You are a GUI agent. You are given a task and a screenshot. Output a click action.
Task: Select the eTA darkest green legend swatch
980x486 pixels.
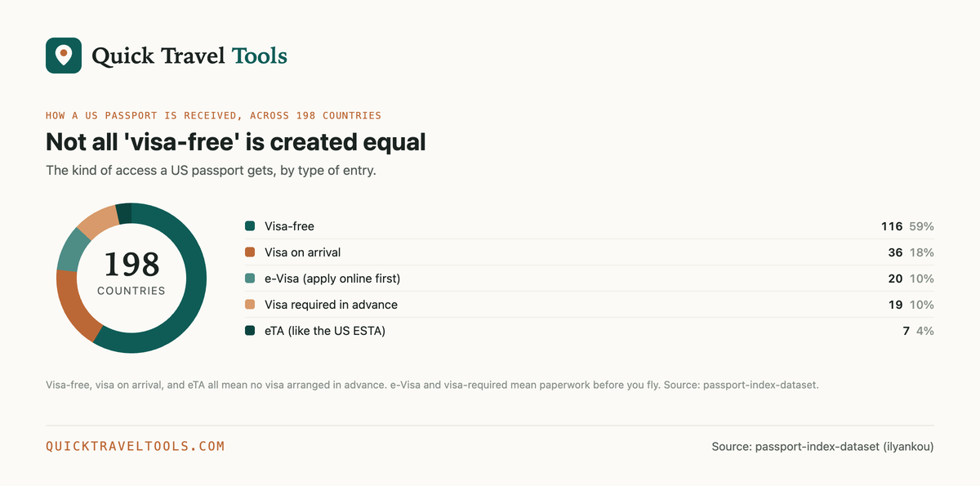point(250,331)
